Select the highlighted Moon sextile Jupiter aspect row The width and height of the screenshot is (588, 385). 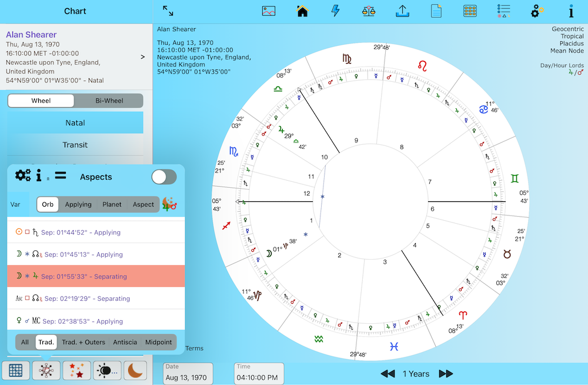coord(96,277)
